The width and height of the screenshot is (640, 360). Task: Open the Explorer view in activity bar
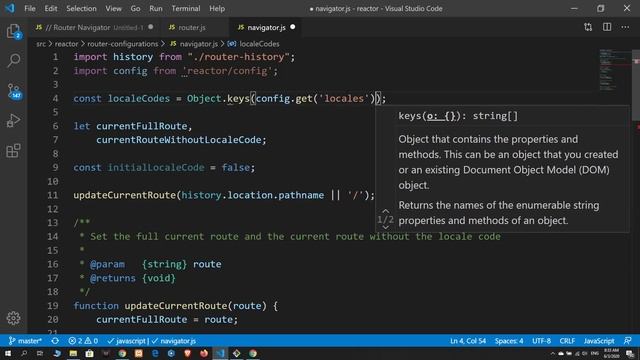(x=13, y=32)
